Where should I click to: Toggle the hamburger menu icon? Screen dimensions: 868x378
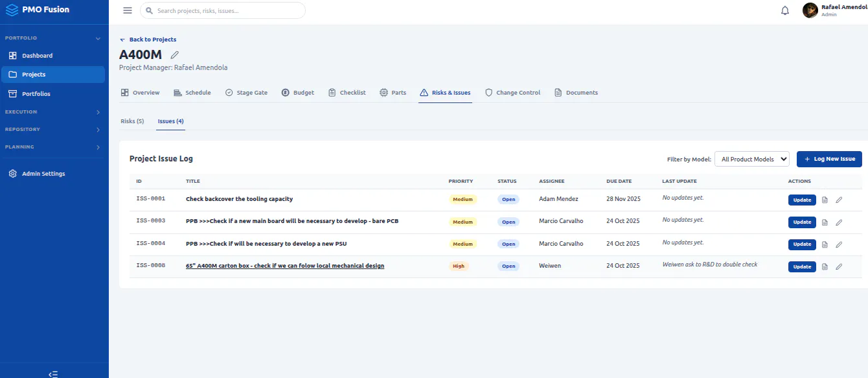click(x=128, y=10)
